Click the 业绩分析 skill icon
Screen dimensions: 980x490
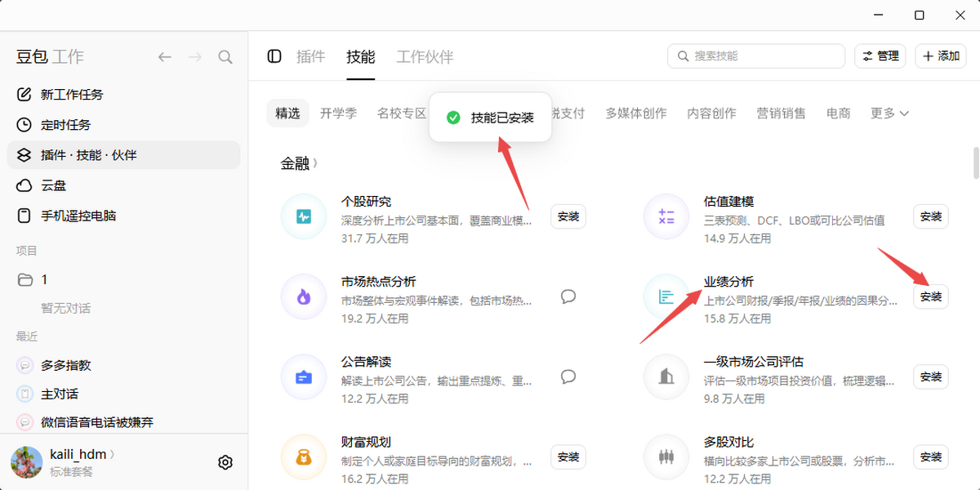pos(666,296)
